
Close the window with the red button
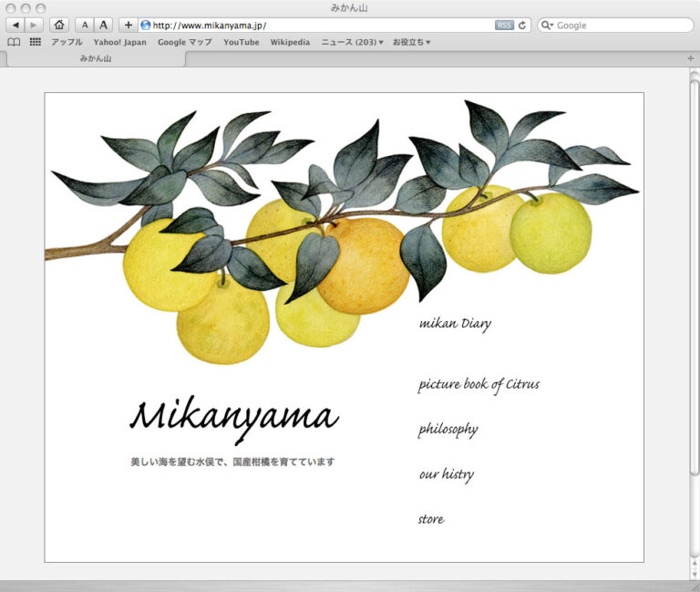click(11, 8)
